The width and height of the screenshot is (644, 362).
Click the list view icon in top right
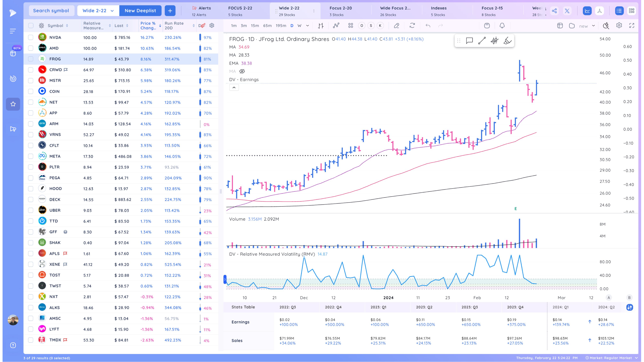coord(619,11)
